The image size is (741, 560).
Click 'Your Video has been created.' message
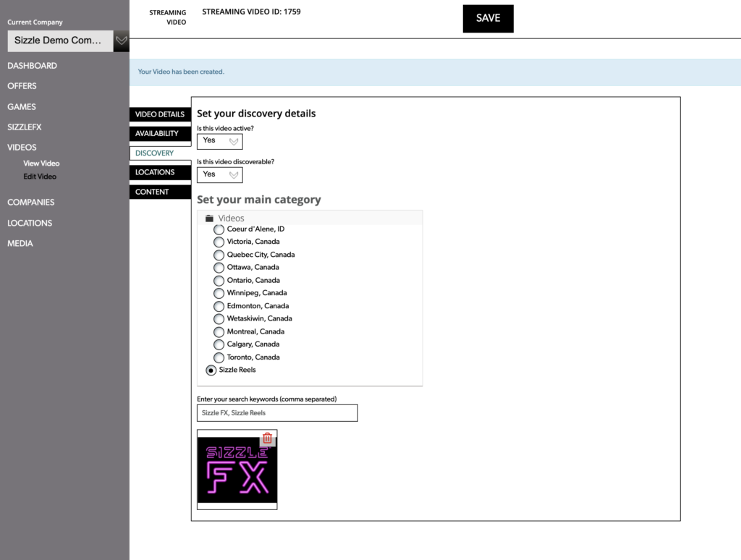tap(181, 72)
